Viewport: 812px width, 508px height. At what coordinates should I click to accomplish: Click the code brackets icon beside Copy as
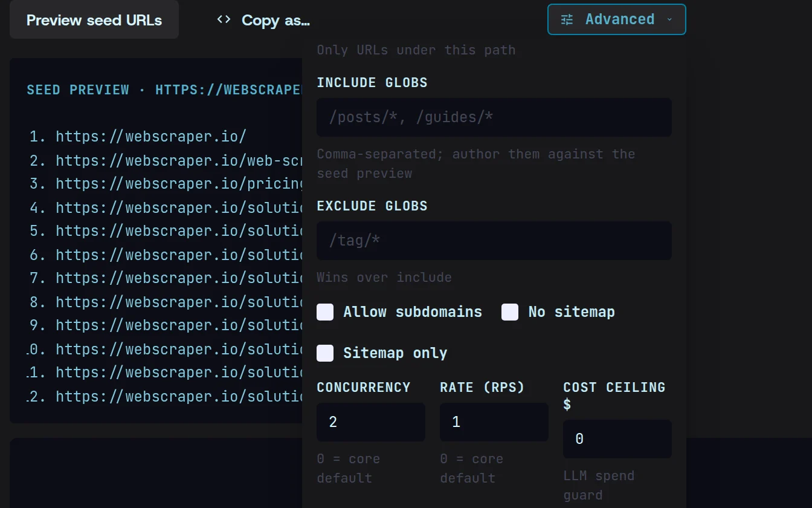[224, 19]
